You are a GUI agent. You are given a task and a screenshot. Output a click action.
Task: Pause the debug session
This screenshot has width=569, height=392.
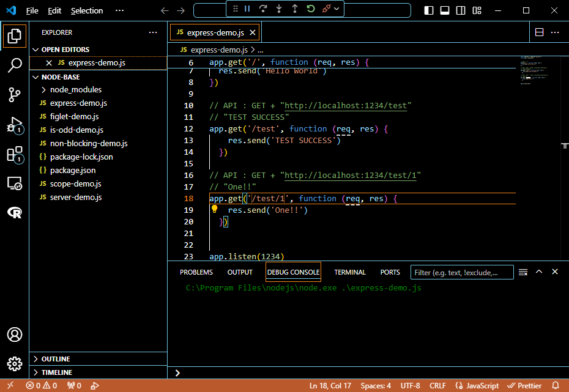(247, 9)
